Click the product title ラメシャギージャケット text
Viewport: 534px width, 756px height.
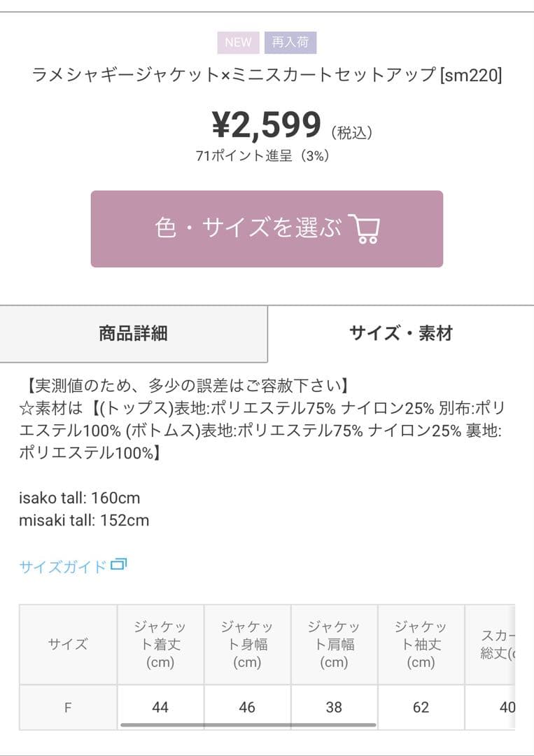coord(126,75)
